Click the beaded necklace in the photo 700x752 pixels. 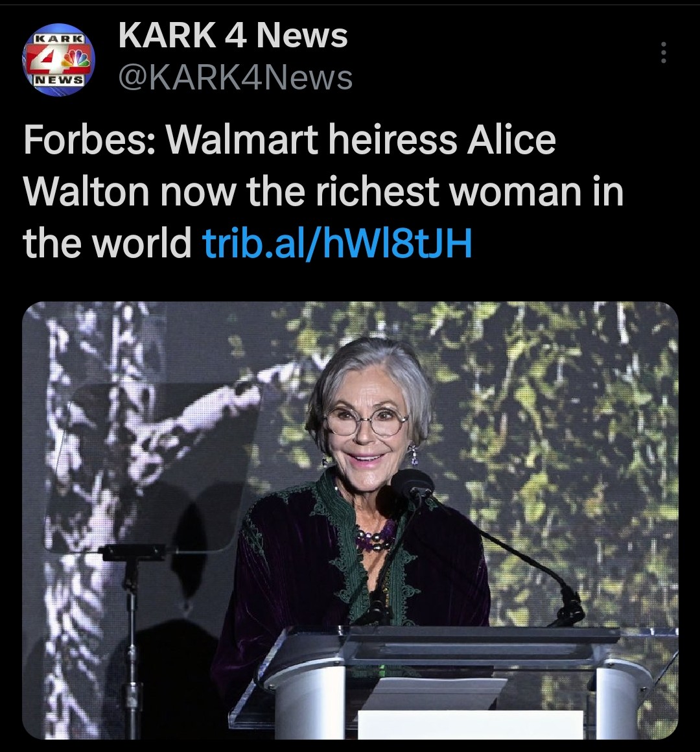[377, 537]
